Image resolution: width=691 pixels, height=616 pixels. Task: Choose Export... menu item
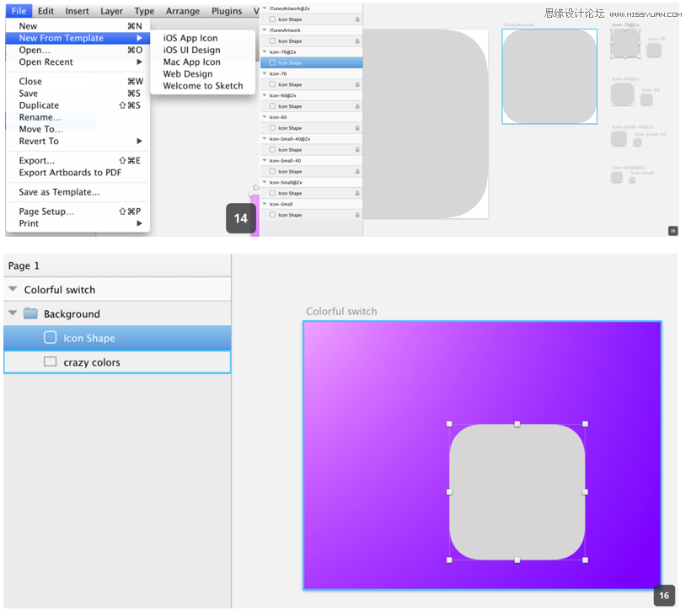click(x=78, y=160)
